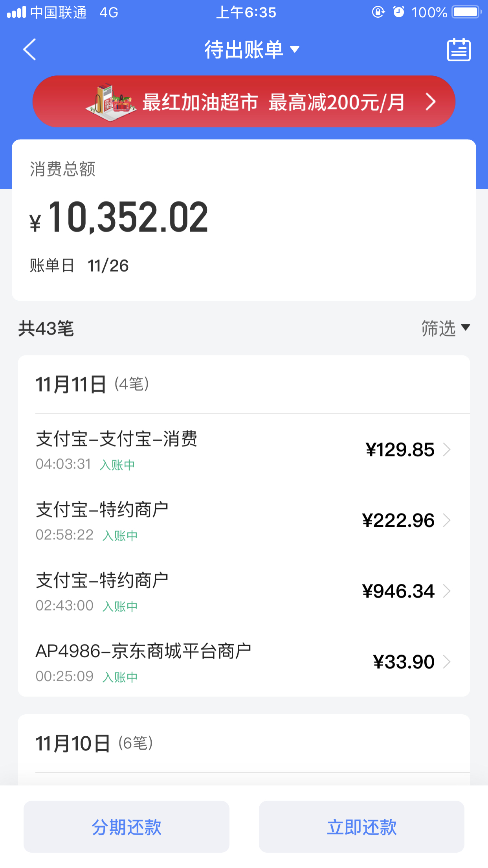Open chevron beside ¥129.85 transaction
Viewport: 488px width, 868px height.
click(x=446, y=449)
